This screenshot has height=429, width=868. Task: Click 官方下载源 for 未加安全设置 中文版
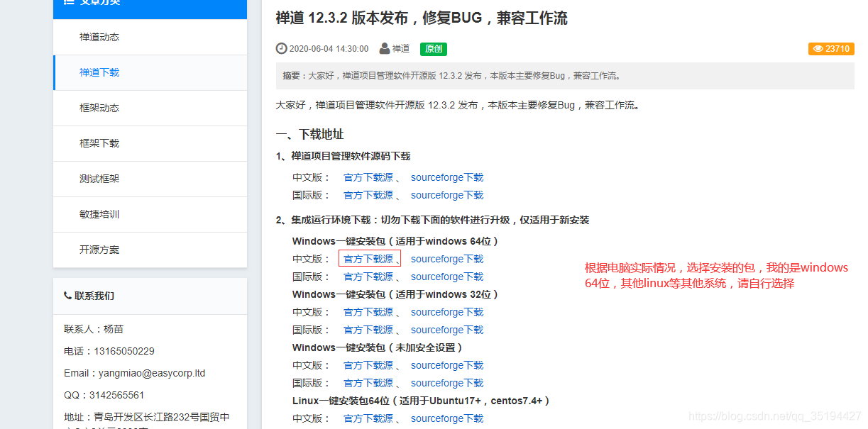pos(368,365)
